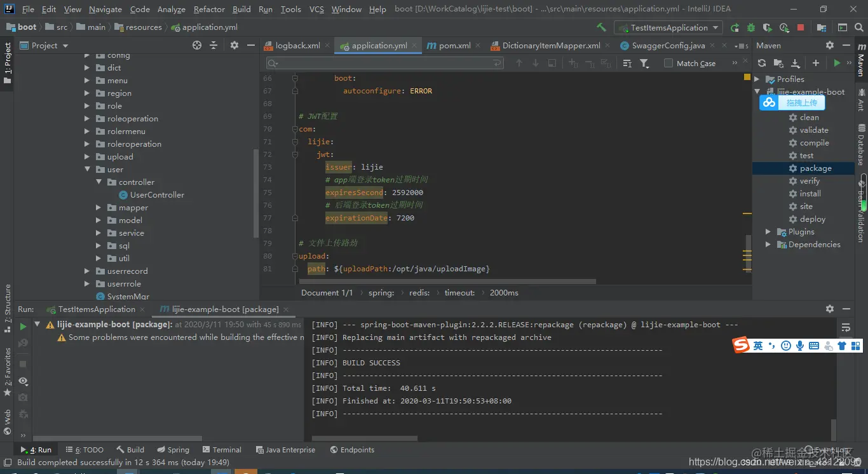This screenshot has height=474, width=868.
Task: Go to next occurrence with the down arrow
Action: [x=535, y=63]
